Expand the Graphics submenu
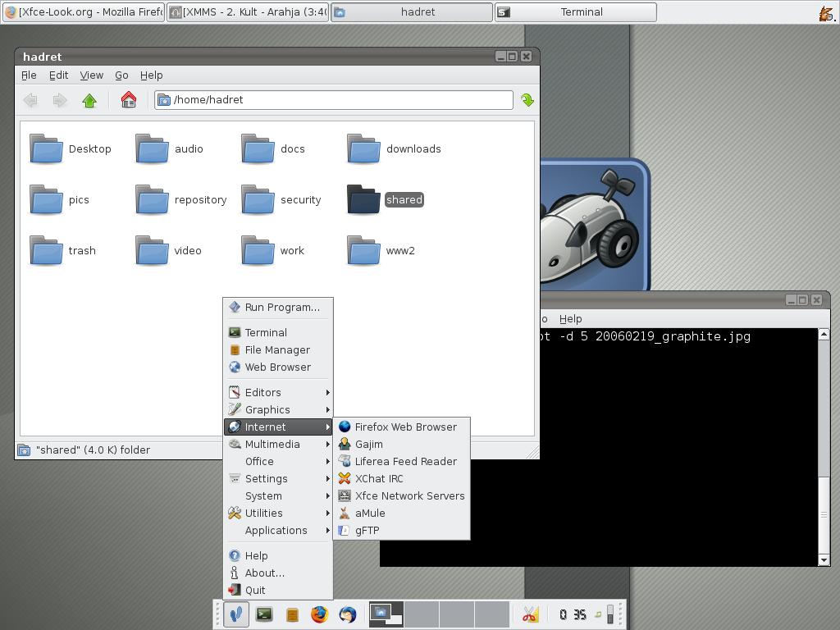Screen dimensions: 840x630 (x=279, y=410)
